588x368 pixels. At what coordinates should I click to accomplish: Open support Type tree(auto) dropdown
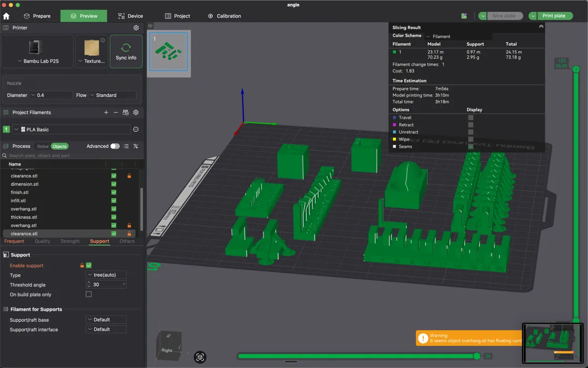coord(106,275)
